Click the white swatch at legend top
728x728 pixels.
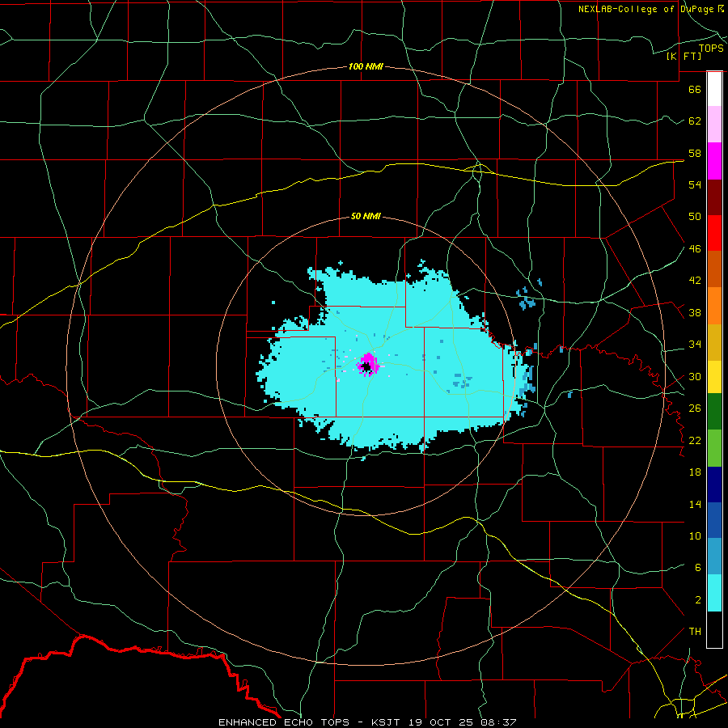(714, 89)
